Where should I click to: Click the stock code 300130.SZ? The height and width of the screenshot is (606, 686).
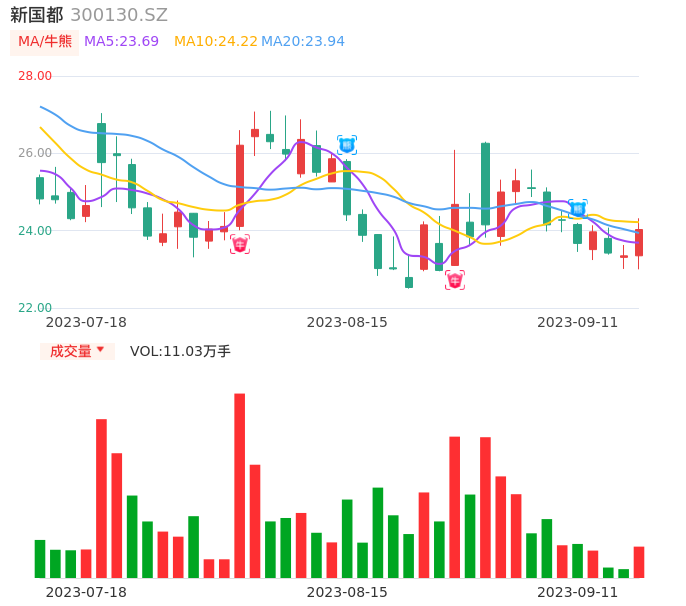click(x=119, y=15)
